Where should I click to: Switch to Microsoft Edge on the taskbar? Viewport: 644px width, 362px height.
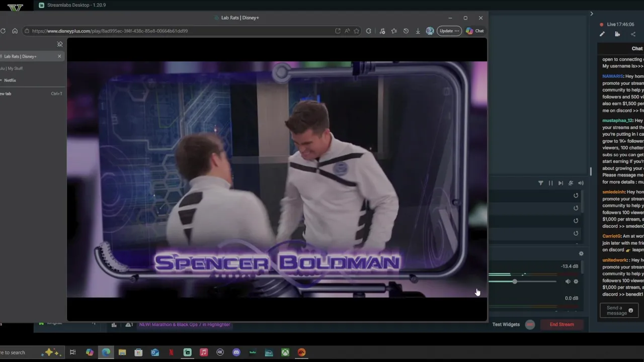coord(106,352)
